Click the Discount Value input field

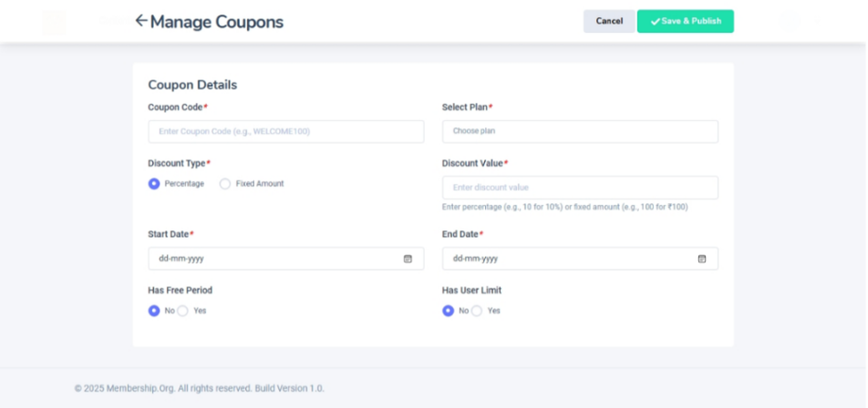[579, 187]
